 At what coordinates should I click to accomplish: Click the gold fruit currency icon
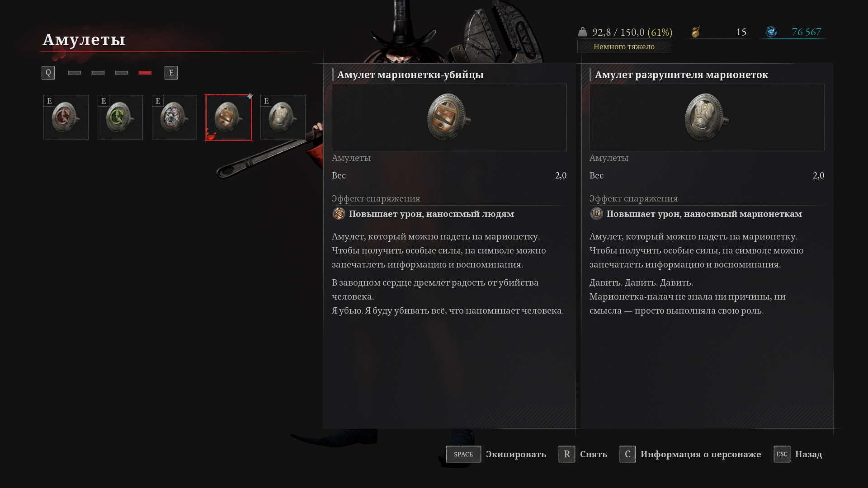click(x=696, y=32)
